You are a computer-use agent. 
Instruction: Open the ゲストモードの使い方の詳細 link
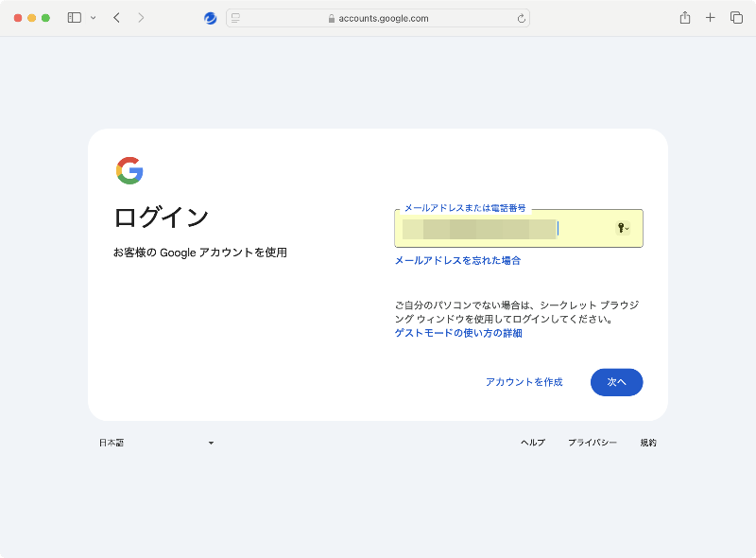pyautogui.click(x=458, y=333)
